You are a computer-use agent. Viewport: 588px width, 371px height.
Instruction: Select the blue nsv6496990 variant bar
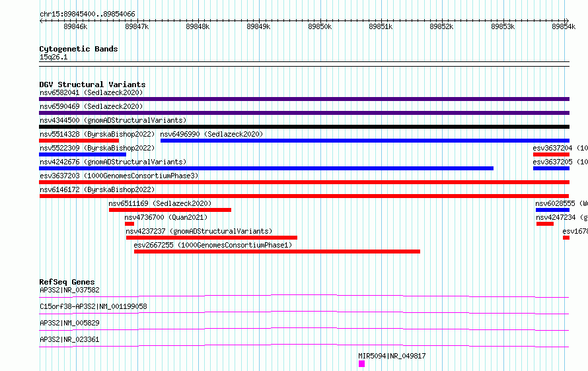[x=365, y=141]
